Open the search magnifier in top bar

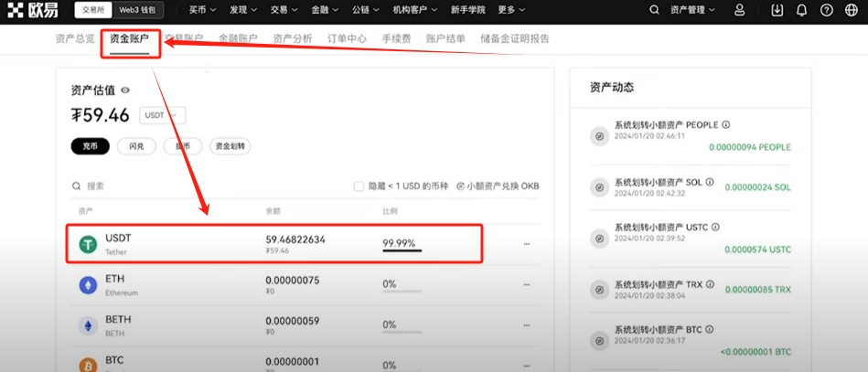[654, 10]
